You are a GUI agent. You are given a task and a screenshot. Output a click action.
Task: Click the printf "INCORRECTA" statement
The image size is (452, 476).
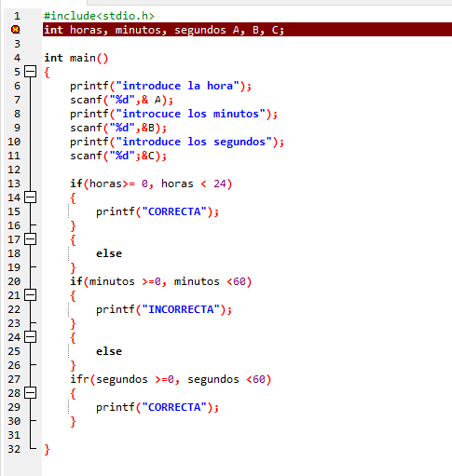[164, 309]
